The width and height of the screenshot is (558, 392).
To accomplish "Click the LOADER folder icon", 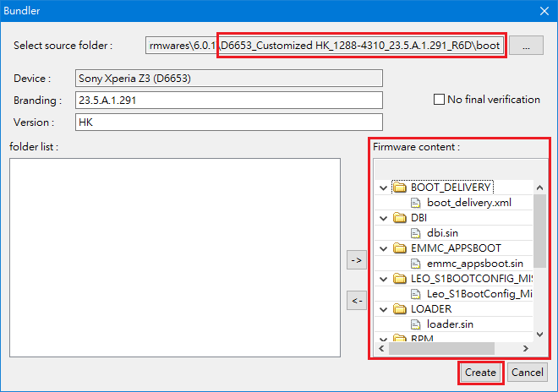I will pos(400,308).
